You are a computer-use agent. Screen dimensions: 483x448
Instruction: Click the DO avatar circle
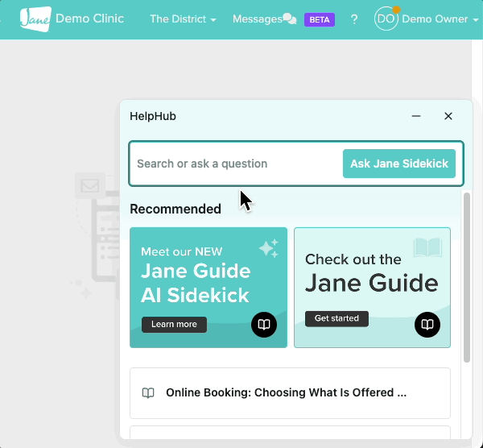[x=386, y=19]
